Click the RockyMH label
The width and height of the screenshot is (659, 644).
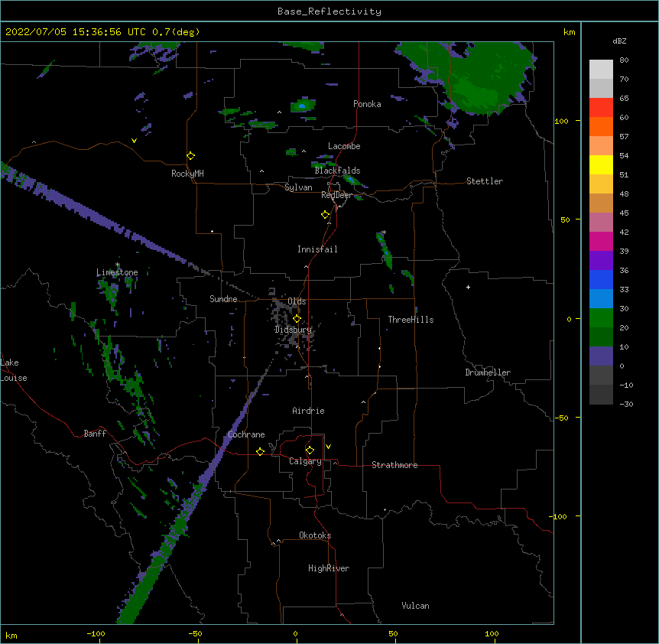pos(187,173)
